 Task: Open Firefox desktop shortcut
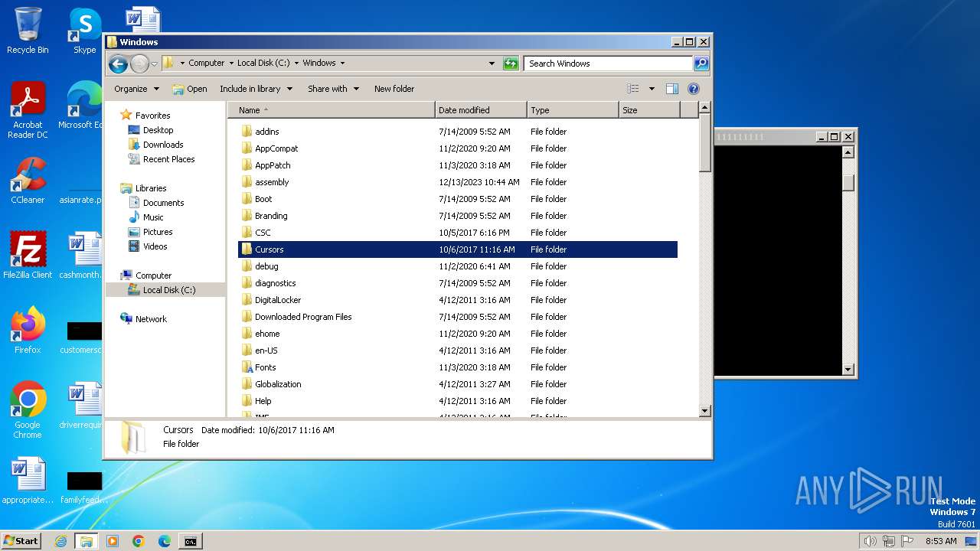(28, 330)
